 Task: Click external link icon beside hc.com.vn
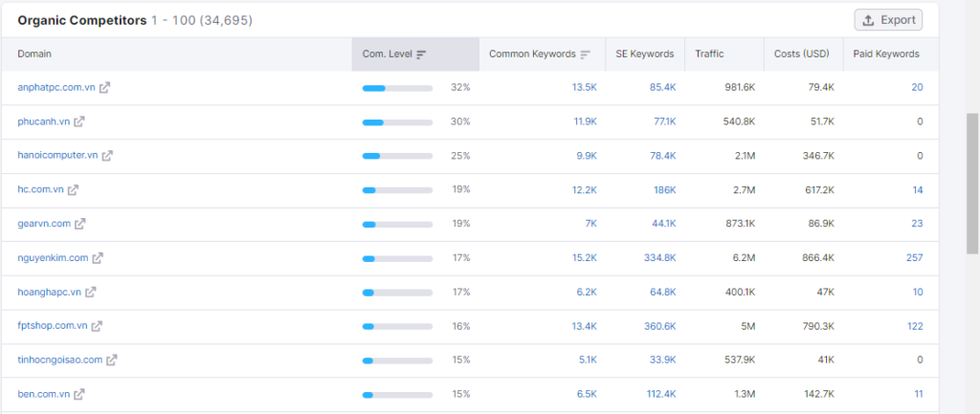tap(73, 189)
